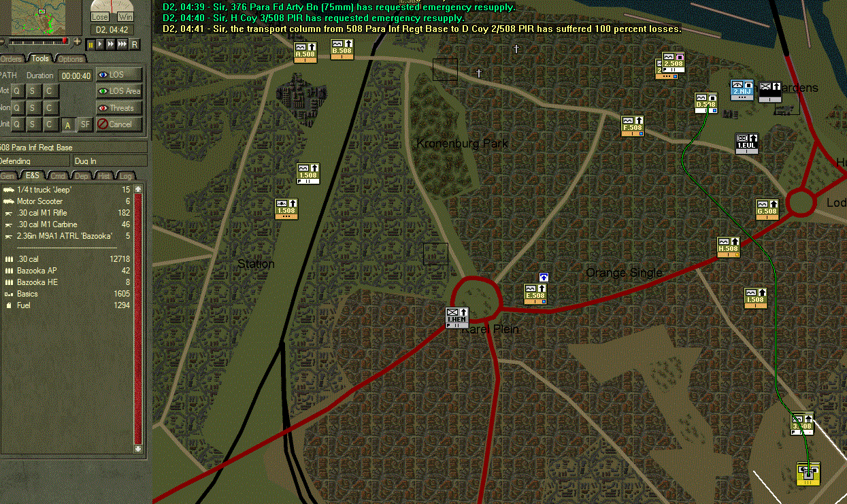Run the game at very fast speed
847x504 pixels.
tap(122, 44)
